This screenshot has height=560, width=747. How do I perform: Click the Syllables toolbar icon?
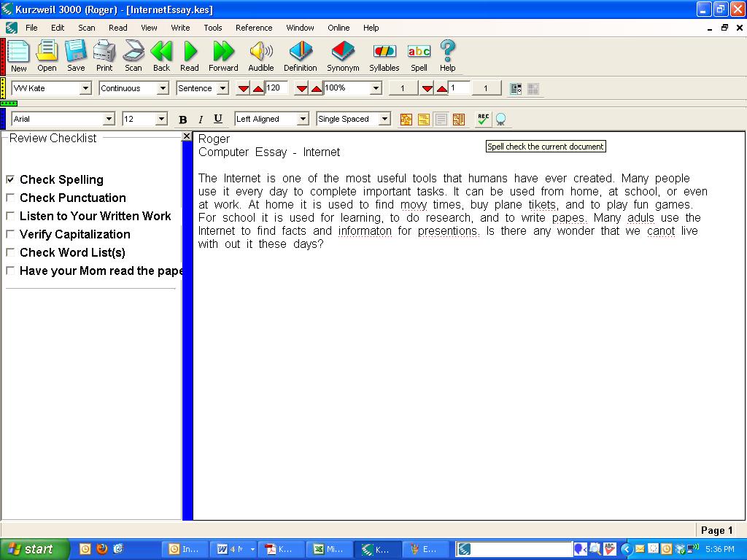(384, 56)
